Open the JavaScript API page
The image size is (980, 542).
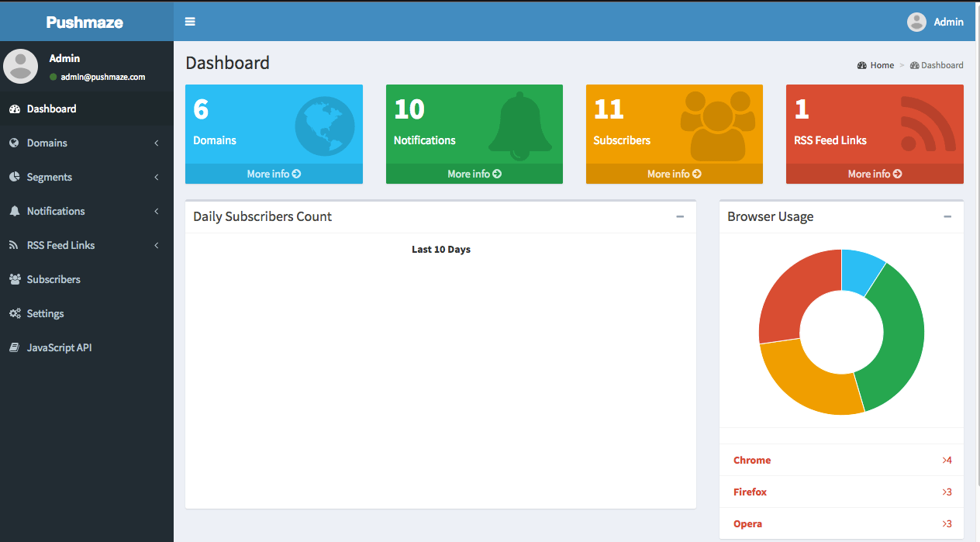pos(87,347)
